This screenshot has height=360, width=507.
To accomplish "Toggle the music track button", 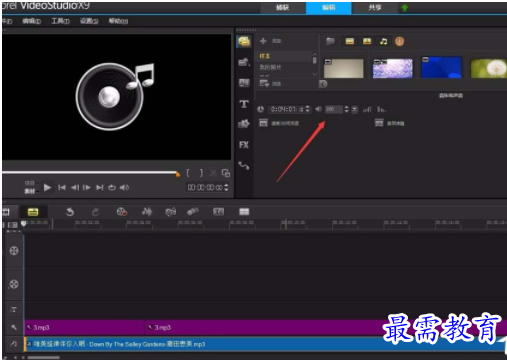I will [14, 344].
